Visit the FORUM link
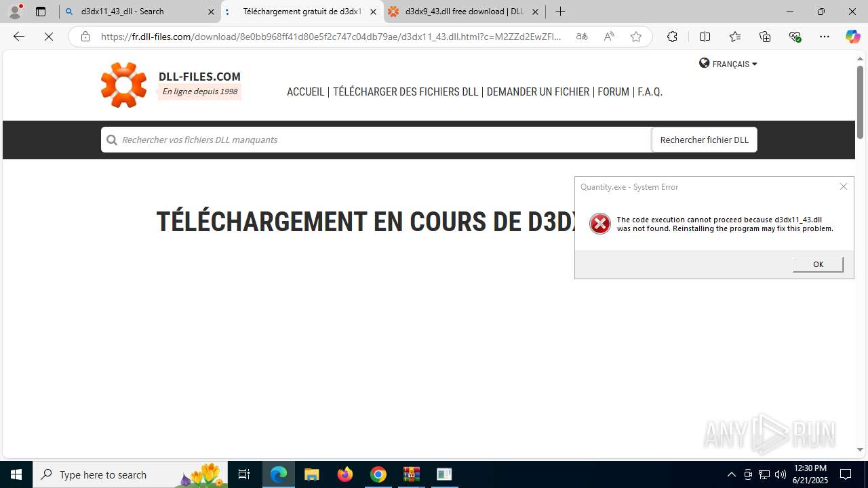 (613, 91)
